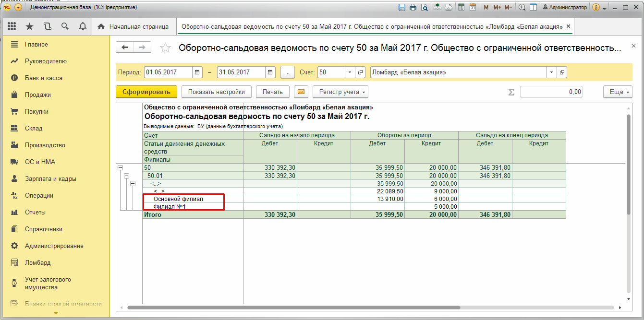The width and height of the screenshot is (644, 320).
Task: Collapse the account 50 row group
Action: coord(120,168)
